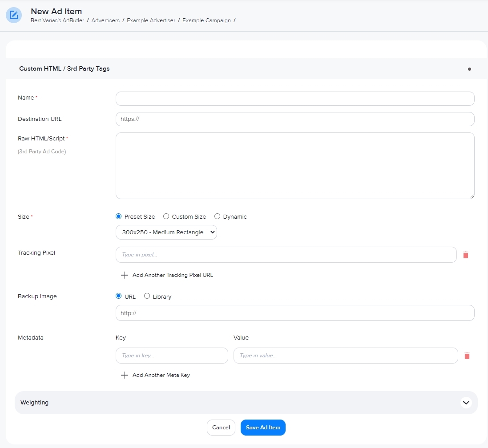488x448 pixels.
Task: Focus the Name input field
Action: pos(295,99)
